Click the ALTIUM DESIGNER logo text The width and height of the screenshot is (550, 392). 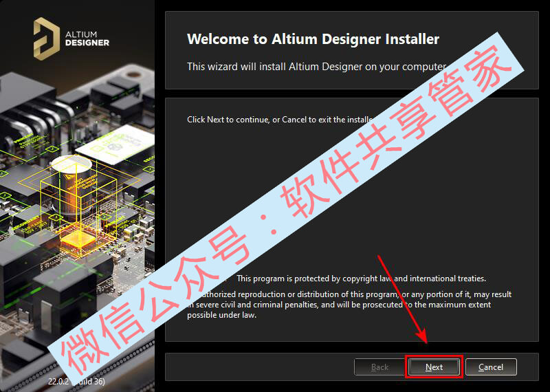pos(87,39)
